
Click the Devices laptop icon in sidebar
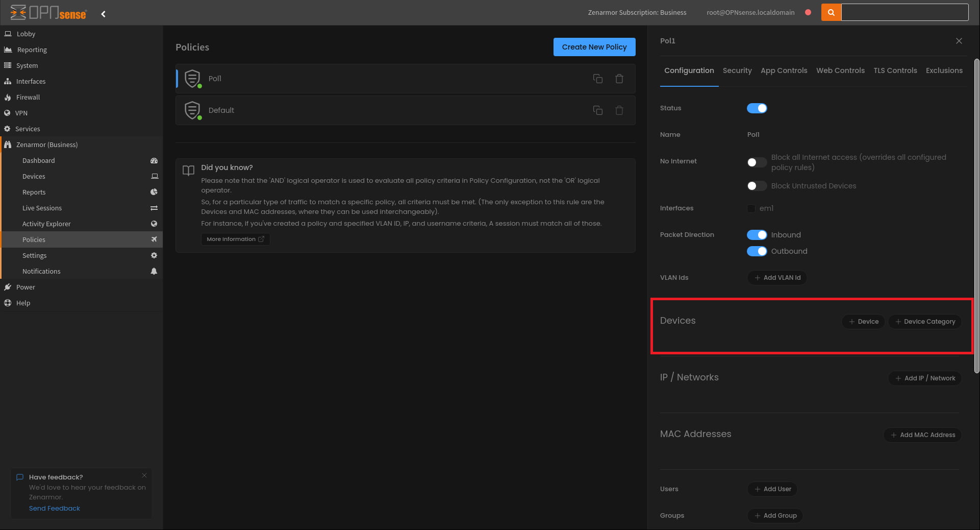click(x=155, y=176)
